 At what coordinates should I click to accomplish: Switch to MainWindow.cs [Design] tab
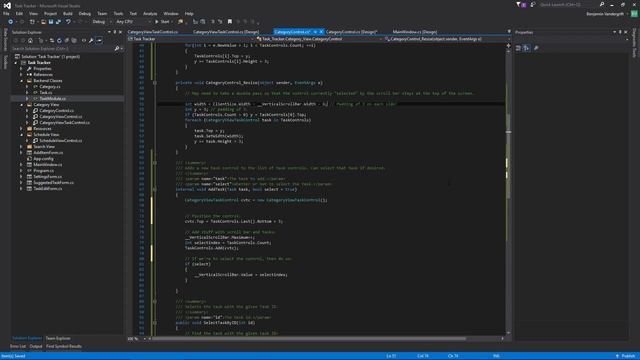point(415,31)
